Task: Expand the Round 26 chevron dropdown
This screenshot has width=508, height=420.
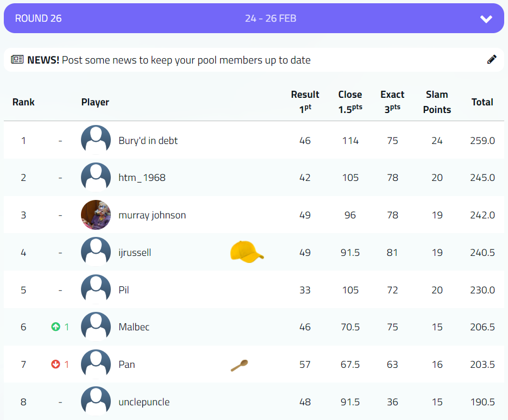Action: click(x=486, y=19)
